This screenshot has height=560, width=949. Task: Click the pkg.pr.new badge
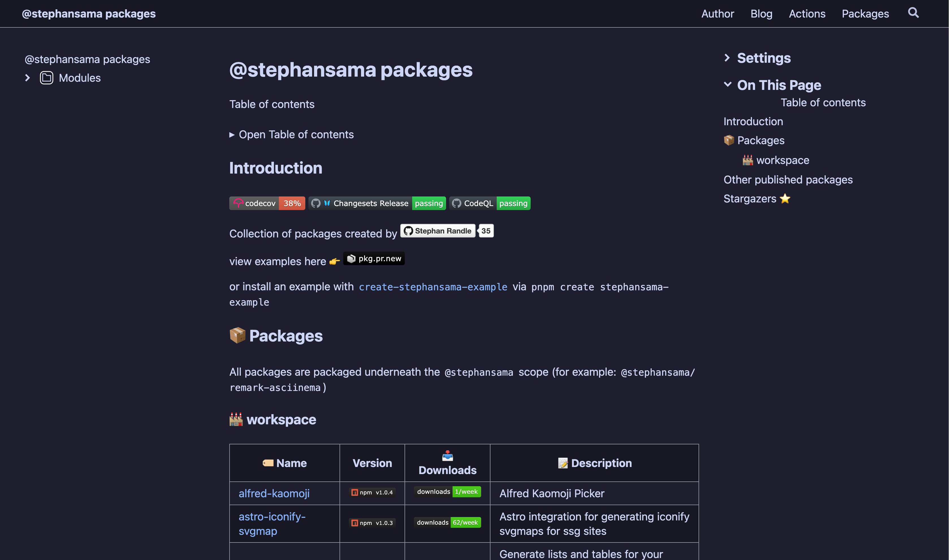tap(373, 258)
